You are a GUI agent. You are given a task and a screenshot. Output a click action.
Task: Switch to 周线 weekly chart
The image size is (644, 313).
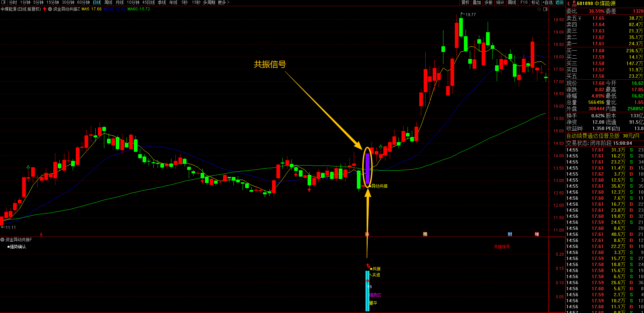coord(108,2)
